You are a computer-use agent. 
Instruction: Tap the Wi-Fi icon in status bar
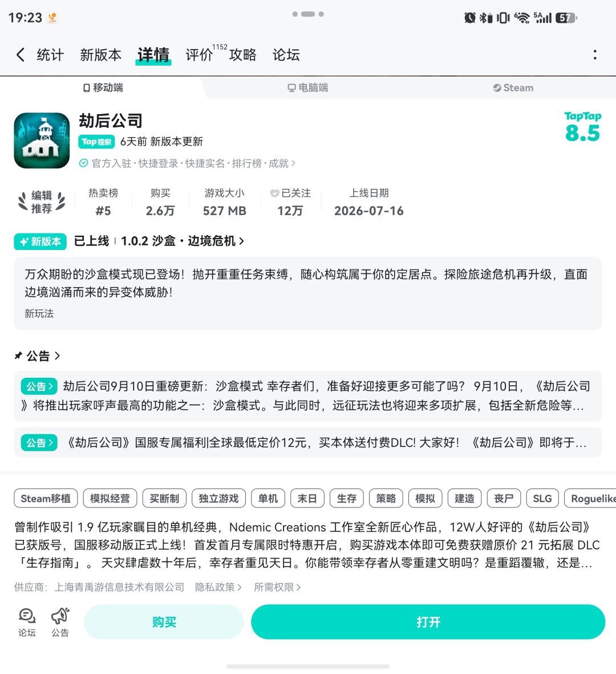click(522, 18)
